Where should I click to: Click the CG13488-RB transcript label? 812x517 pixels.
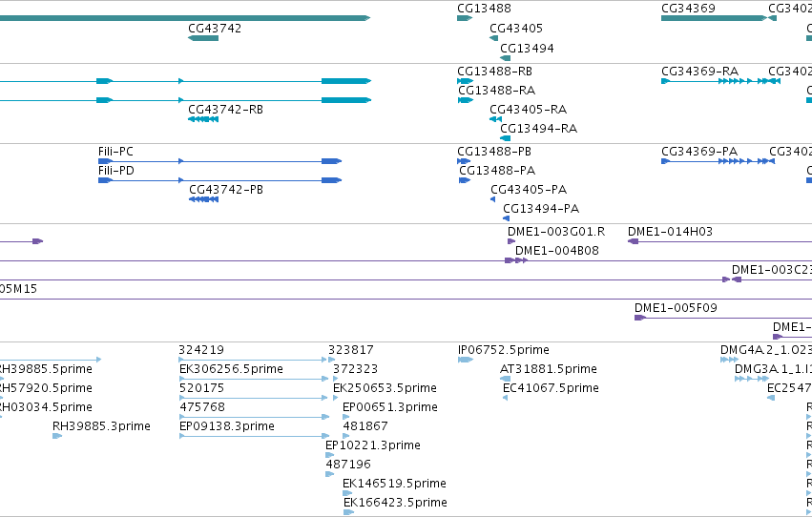click(x=494, y=72)
